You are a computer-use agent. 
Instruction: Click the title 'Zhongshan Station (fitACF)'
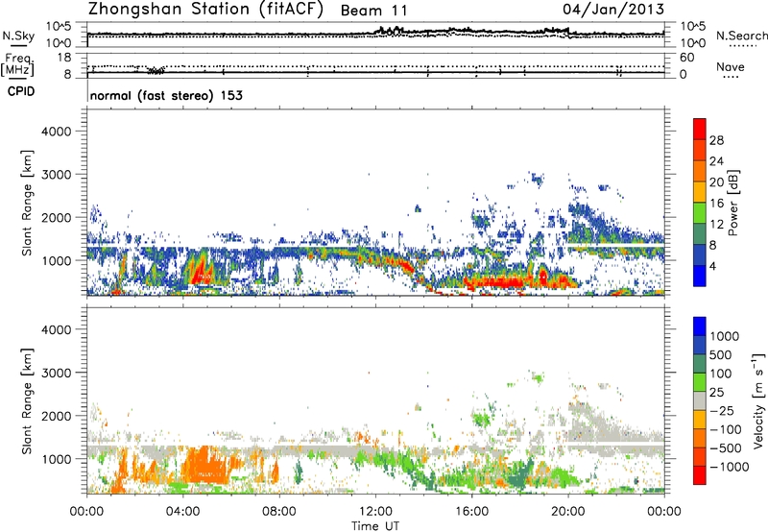(x=205, y=10)
